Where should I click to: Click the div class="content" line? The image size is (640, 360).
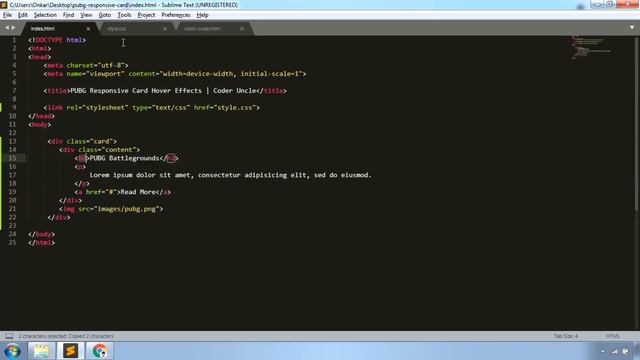coord(99,150)
